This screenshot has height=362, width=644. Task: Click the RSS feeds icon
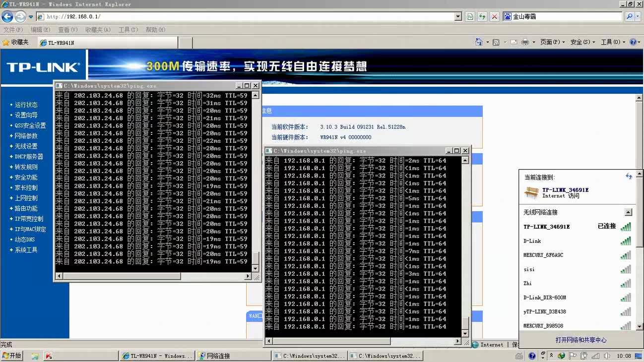496,42
